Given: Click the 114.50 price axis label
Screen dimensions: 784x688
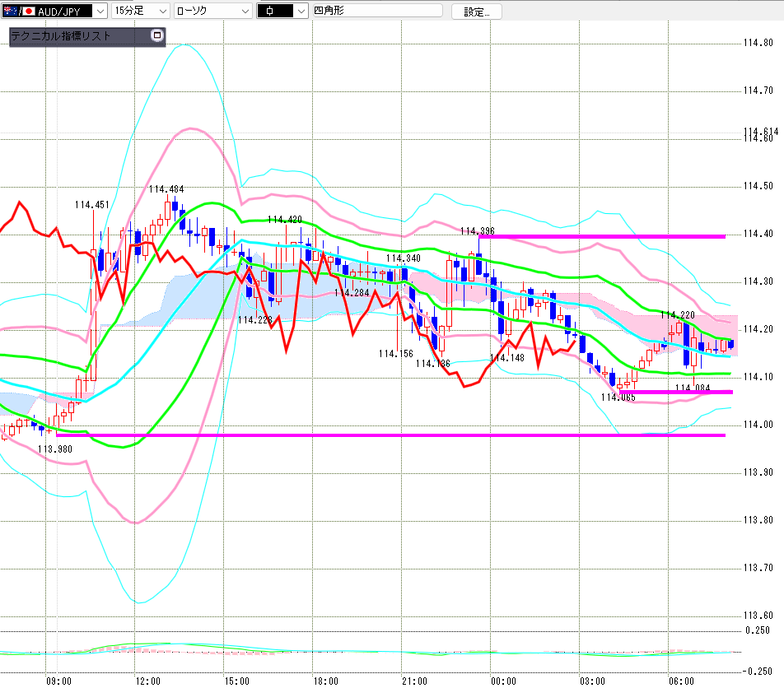Looking at the screenshot, I should tap(758, 186).
